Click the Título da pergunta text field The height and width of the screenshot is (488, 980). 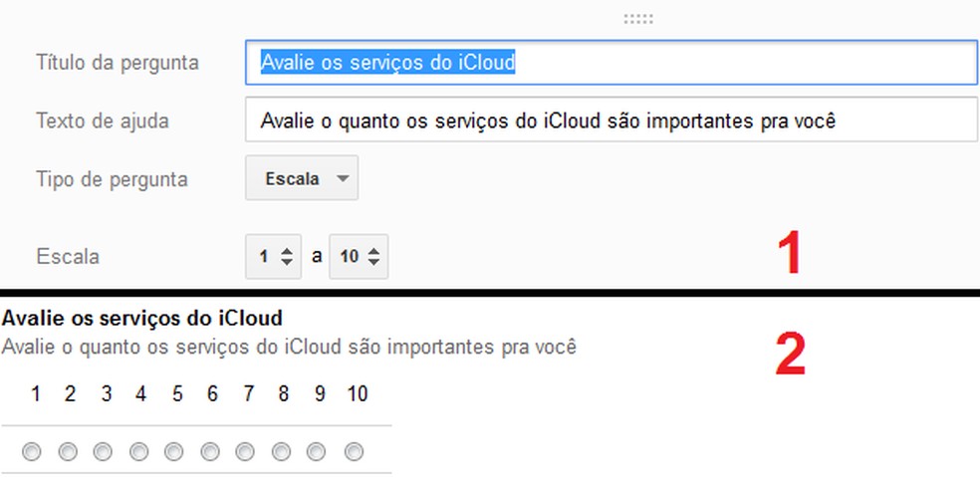point(611,63)
